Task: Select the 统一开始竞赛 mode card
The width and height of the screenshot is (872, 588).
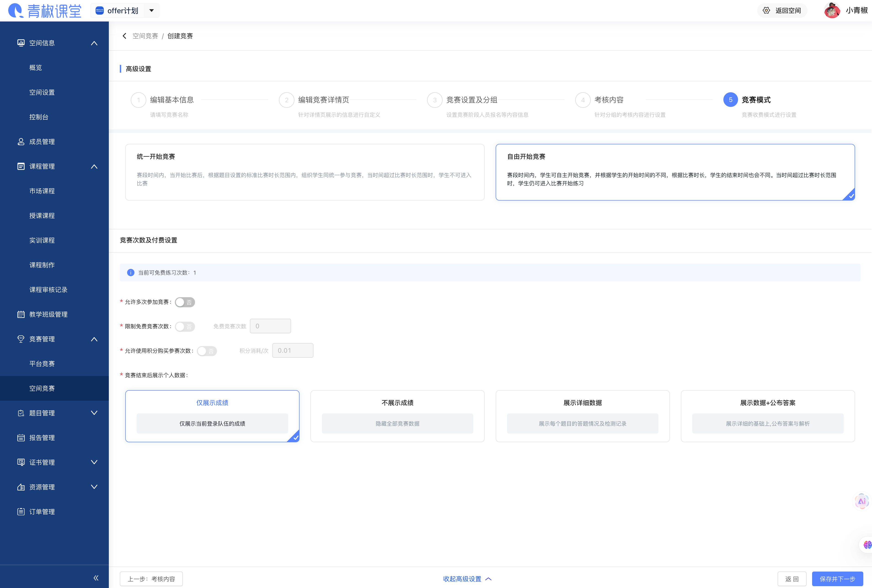Action: click(305, 172)
